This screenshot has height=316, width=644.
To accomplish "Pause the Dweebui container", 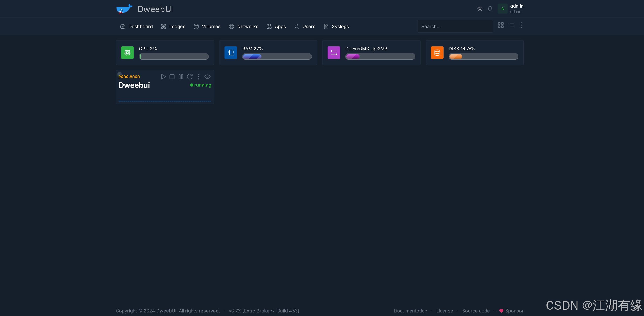I will click(181, 77).
